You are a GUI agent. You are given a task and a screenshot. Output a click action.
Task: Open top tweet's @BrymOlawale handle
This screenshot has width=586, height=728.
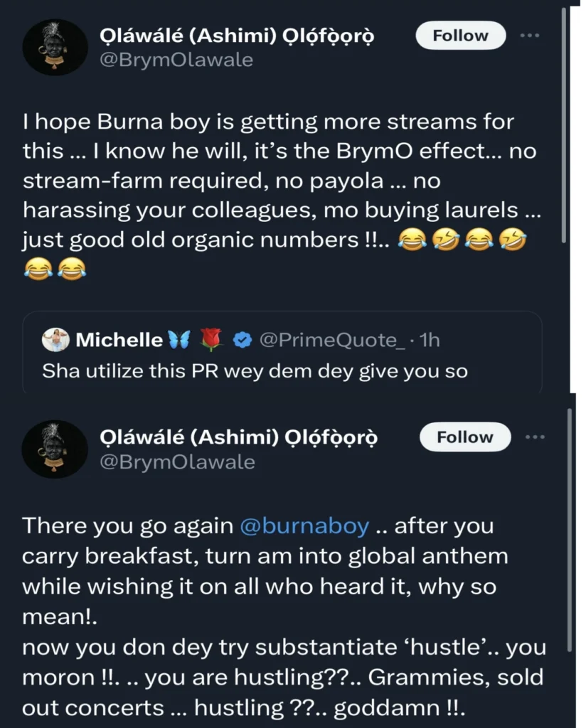coord(176,60)
